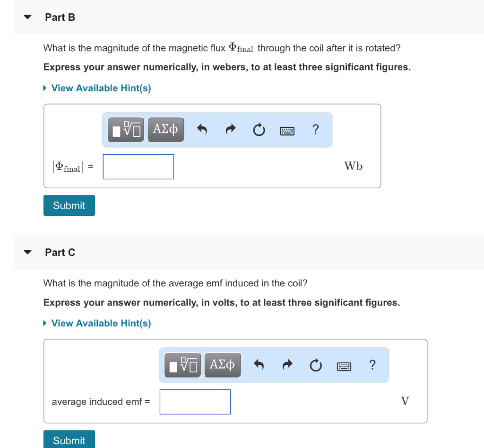The width and height of the screenshot is (484, 448).
Task: Click the magnetic flux answer input box
Action: coord(138,167)
